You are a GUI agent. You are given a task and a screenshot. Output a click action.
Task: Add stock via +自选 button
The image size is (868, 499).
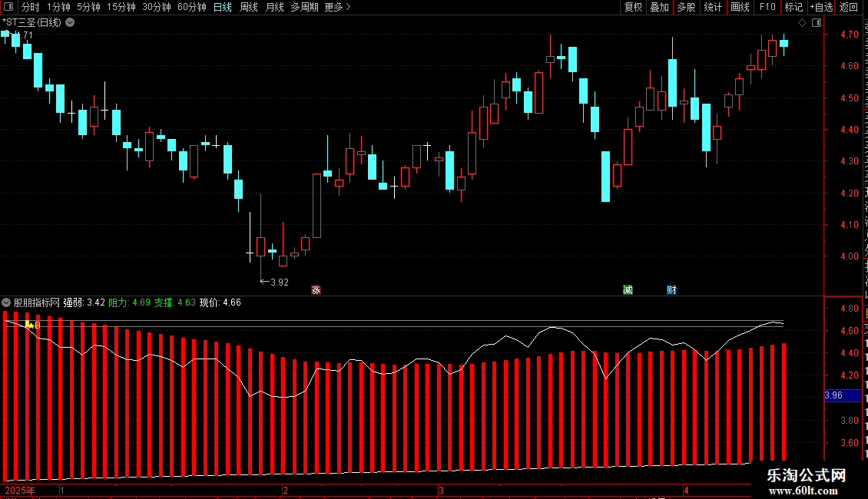[821, 7]
